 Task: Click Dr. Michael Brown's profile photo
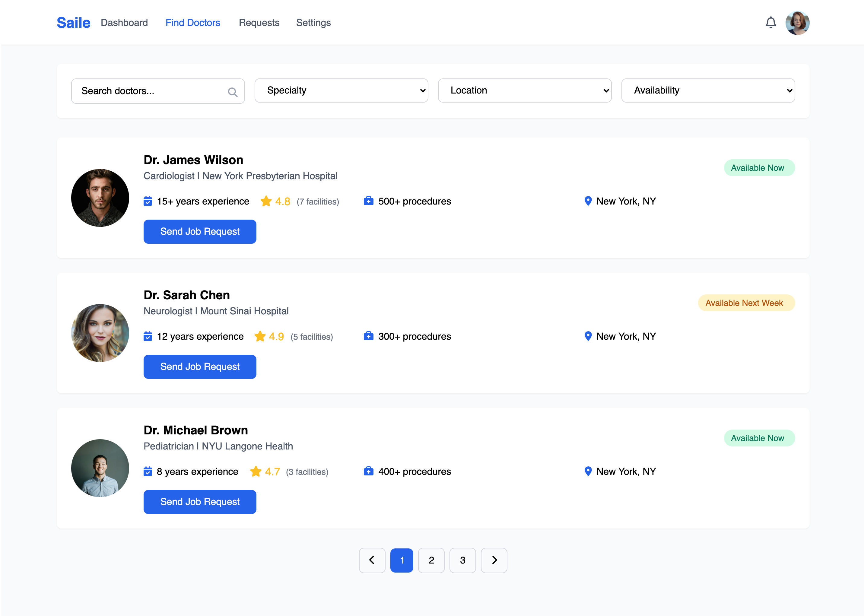(x=100, y=468)
